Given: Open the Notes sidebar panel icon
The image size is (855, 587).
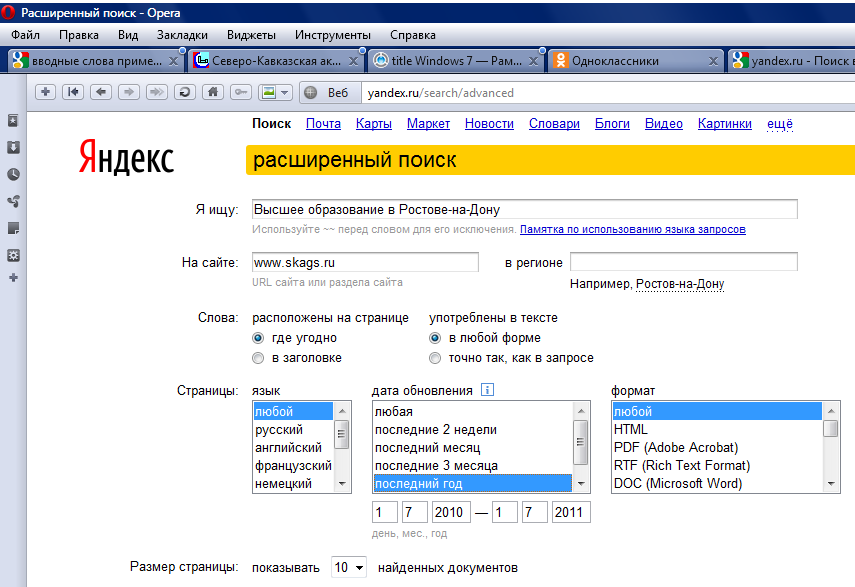Looking at the screenshot, I should [x=14, y=228].
